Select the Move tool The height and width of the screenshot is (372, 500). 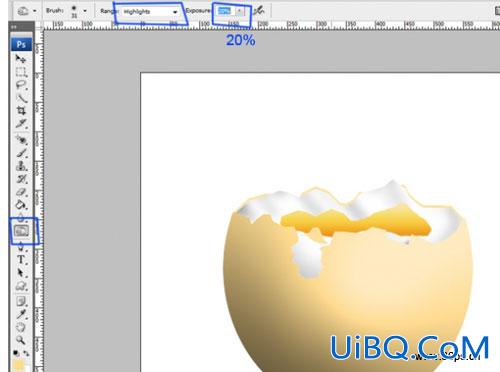click(21, 59)
